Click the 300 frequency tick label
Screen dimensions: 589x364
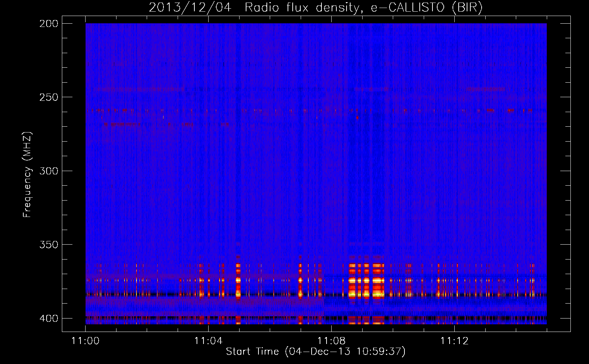(48, 171)
